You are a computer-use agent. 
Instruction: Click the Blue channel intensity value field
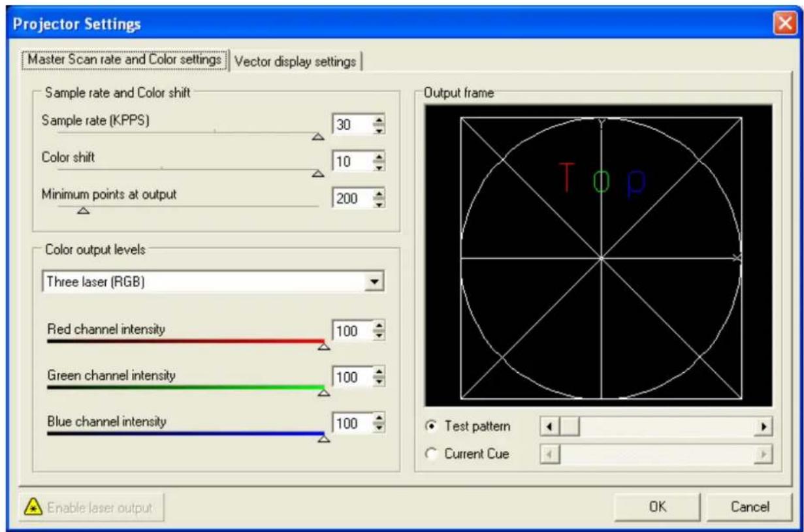(352, 423)
